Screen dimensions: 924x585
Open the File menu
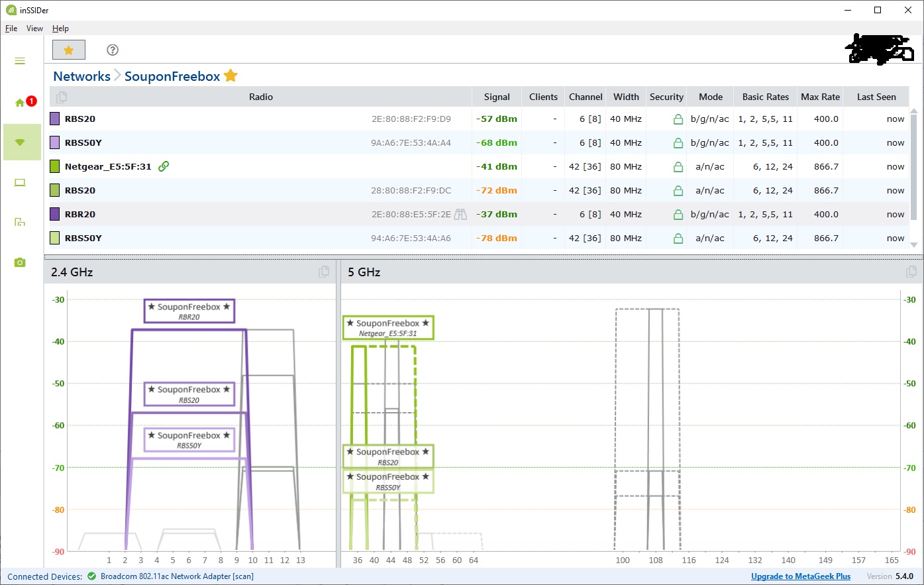(11, 28)
